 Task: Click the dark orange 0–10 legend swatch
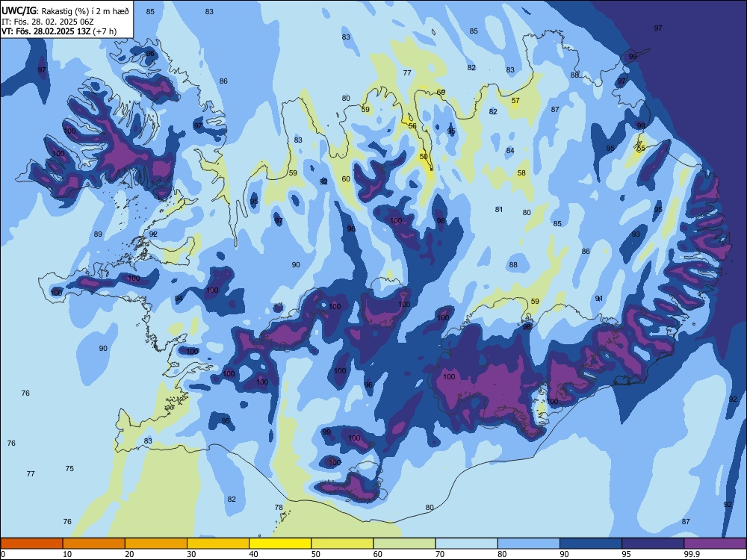(31, 544)
